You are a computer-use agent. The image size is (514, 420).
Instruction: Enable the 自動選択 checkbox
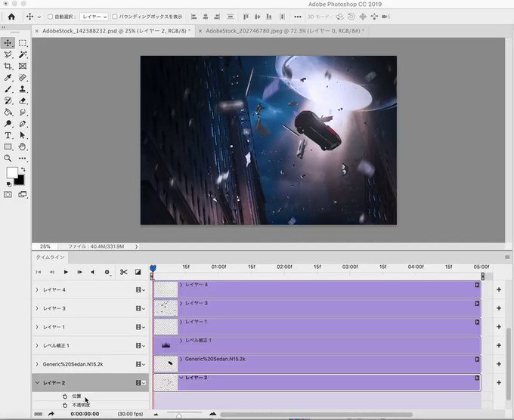point(50,17)
